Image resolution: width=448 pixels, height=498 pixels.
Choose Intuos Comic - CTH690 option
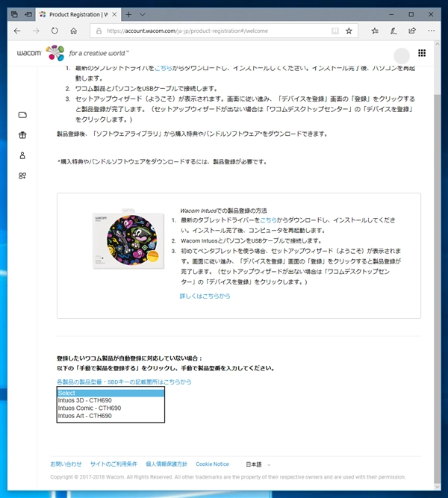click(111, 408)
